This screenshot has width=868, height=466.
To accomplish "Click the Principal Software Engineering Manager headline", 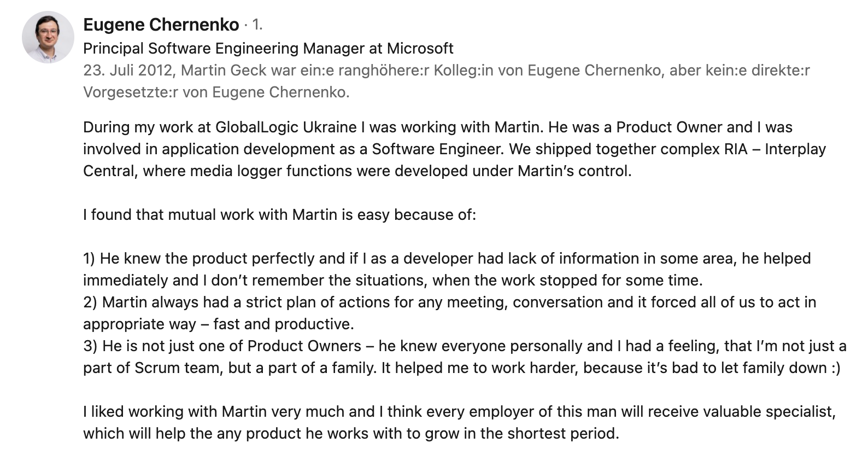I will click(x=268, y=49).
